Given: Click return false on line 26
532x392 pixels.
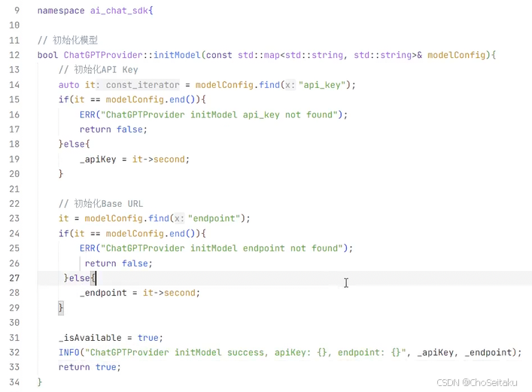Looking at the screenshot, I should tap(118, 263).
